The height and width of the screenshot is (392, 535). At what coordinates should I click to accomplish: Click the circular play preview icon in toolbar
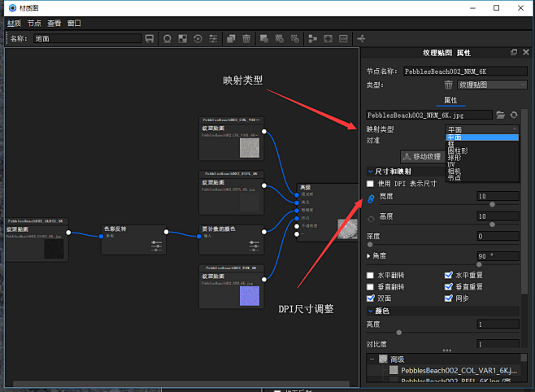point(198,38)
